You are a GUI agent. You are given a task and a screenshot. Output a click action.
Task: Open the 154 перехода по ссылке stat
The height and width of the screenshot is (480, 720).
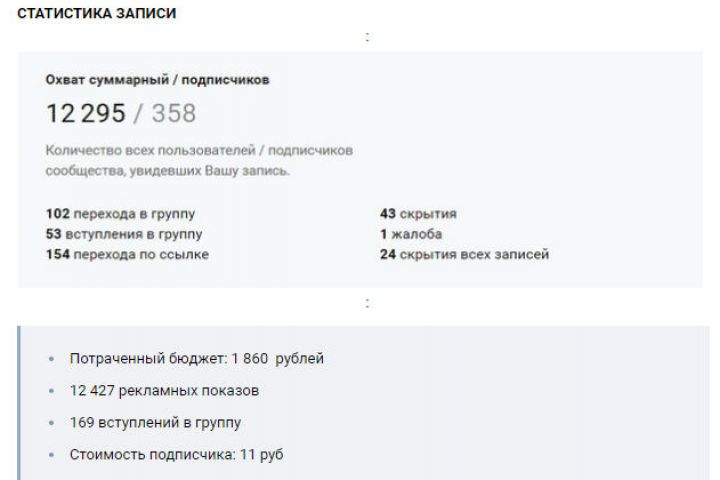pos(128,254)
